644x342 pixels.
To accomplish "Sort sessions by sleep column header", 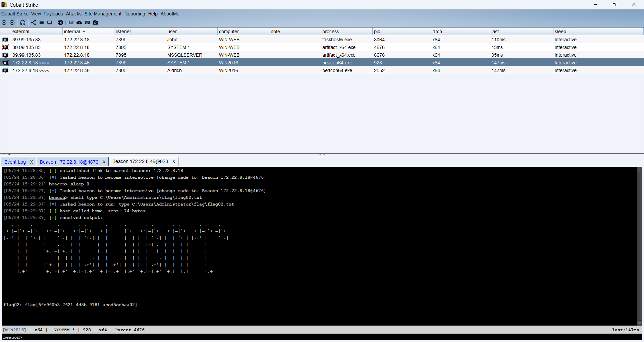I will 598,32.
